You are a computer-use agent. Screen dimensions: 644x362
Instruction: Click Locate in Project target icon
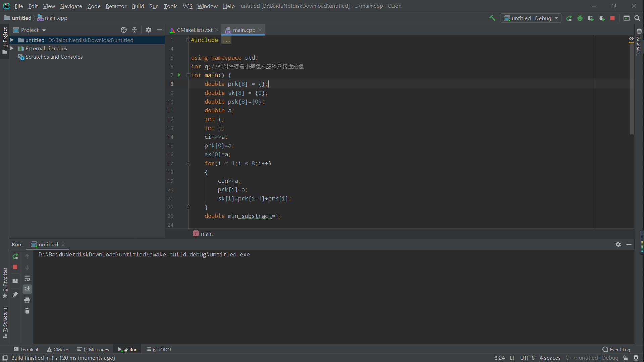124,30
